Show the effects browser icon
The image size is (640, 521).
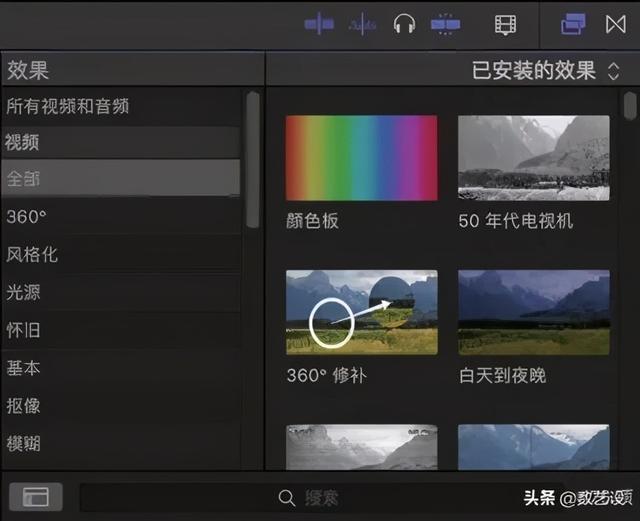click(573, 24)
